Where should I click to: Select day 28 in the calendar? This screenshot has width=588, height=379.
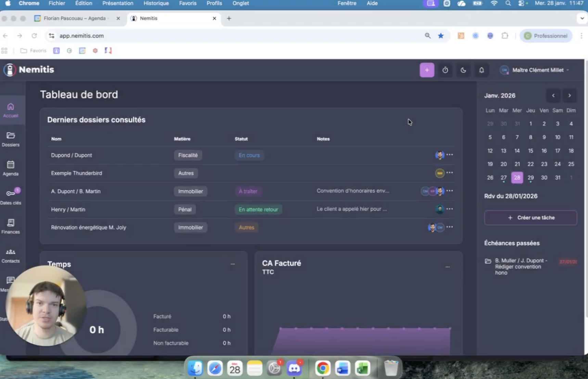point(517,178)
